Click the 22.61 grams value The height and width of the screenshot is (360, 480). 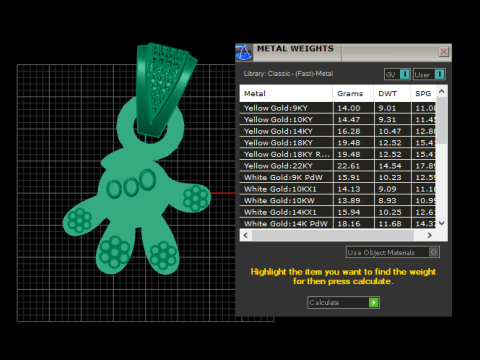tap(349, 166)
